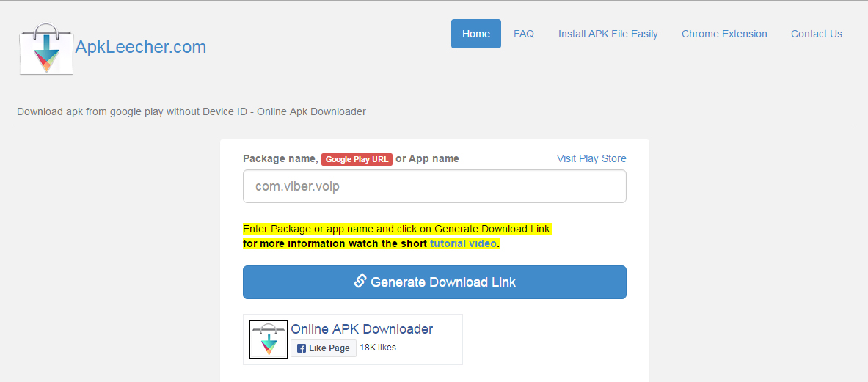This screenshot has width=868, height=382.
Task: Focus the package name input field
Action: click(434, 186)
